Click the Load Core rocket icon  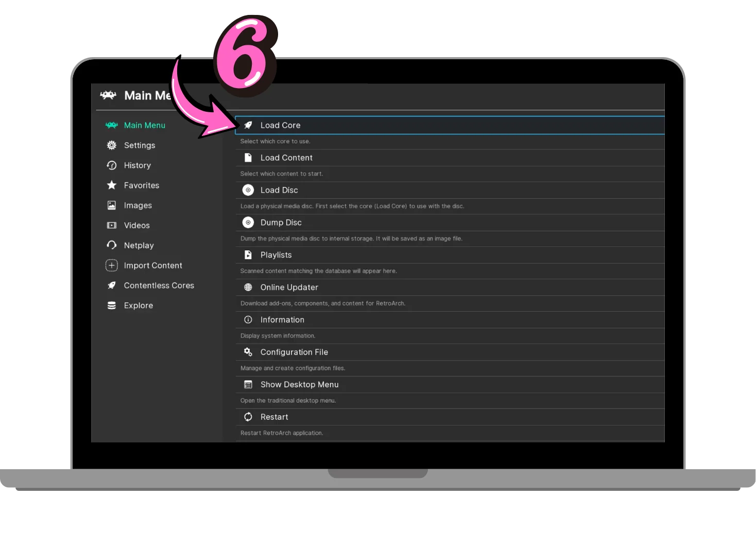click(x=248, y=125)
